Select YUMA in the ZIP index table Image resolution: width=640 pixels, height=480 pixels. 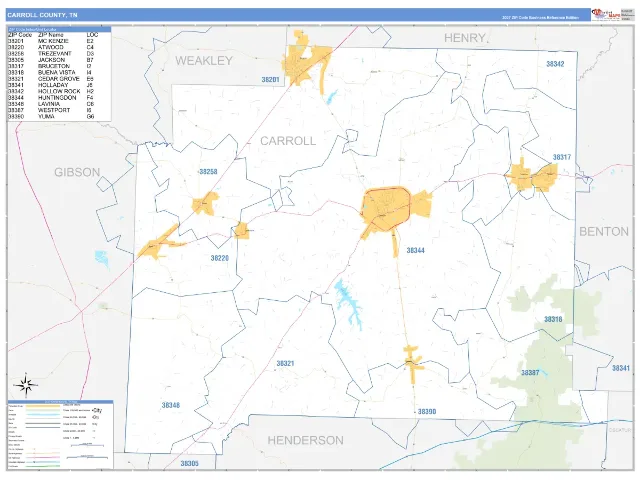(x=46, y=116)
